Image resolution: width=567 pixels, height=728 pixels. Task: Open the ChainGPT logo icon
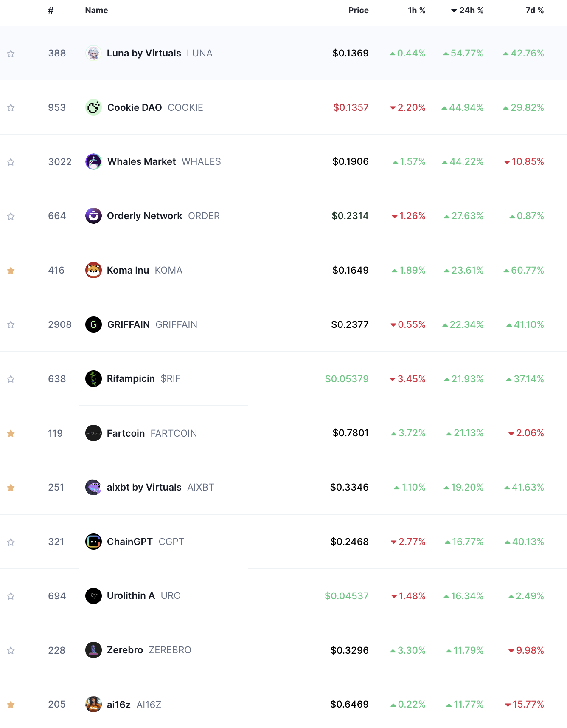93,542
